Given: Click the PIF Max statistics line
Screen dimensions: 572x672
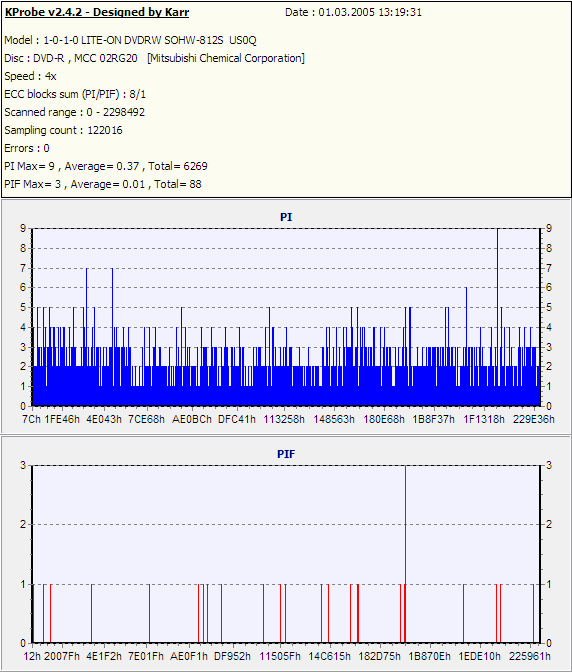Looking at the screenshot, I should 103,184.
